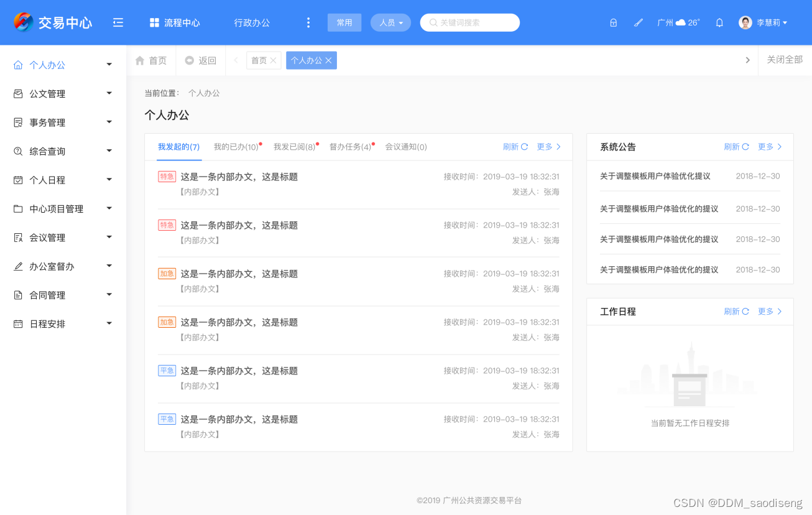Click the lock icon in top bar

coord(613,22)
